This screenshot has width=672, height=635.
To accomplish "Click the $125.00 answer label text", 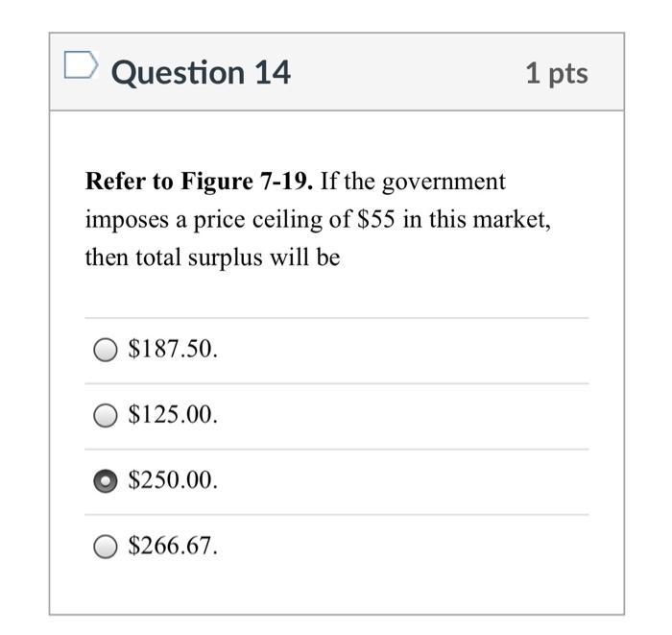I will pyautogui.click(x=173, y=415).
